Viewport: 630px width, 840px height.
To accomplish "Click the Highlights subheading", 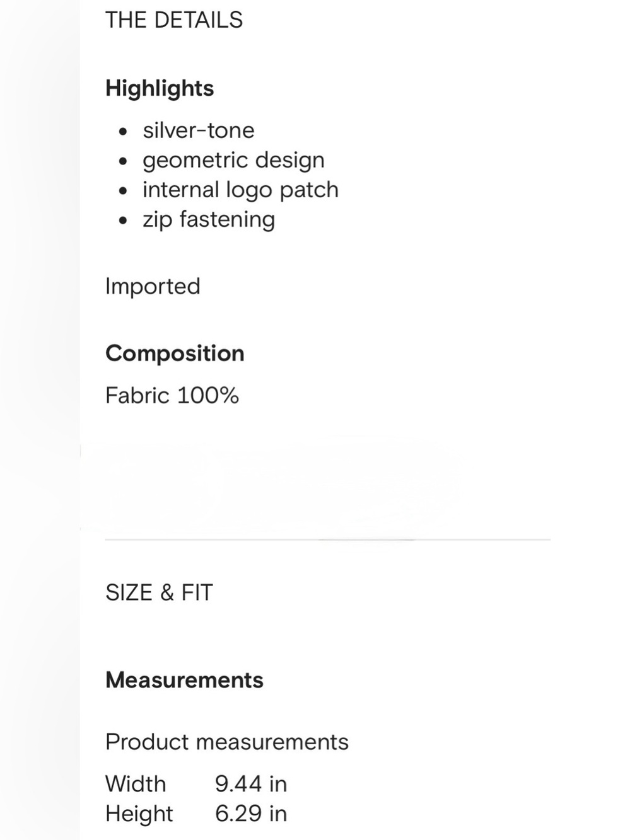I will point(160,88).
